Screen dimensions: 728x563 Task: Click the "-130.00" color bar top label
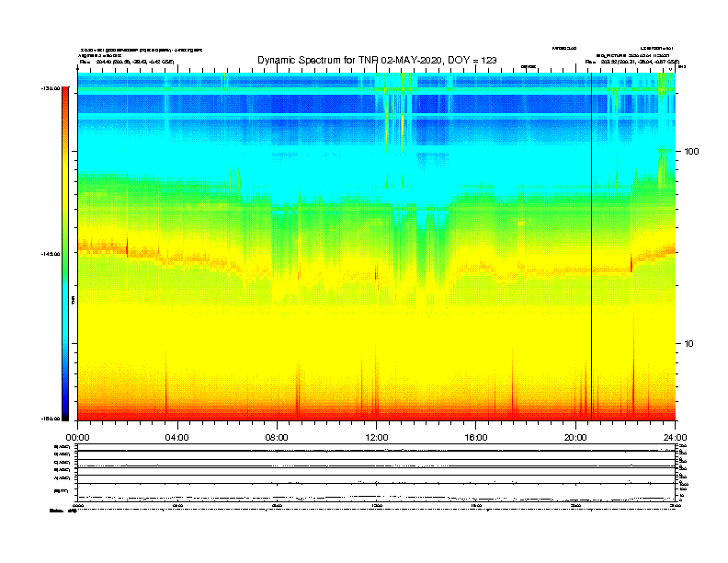51,88
